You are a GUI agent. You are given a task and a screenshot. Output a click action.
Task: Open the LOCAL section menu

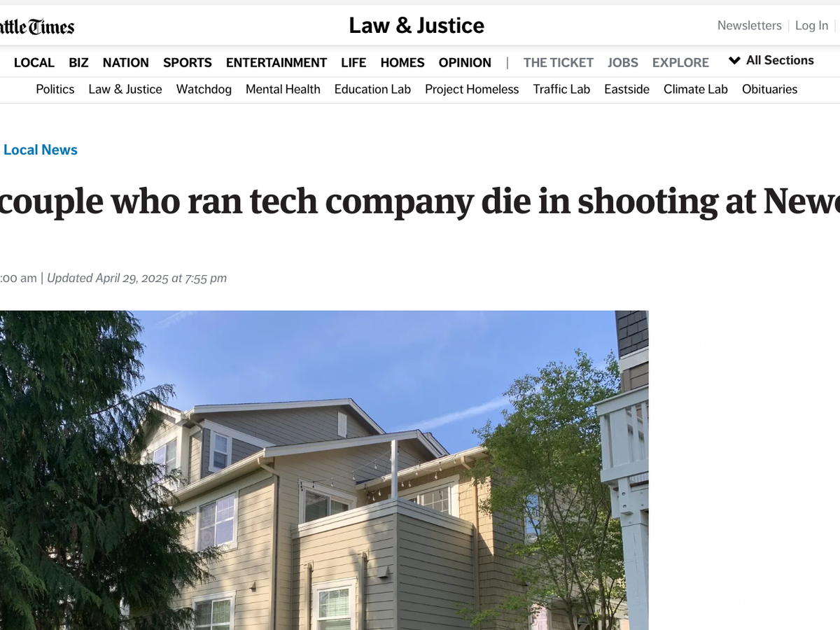pos(34,62)
